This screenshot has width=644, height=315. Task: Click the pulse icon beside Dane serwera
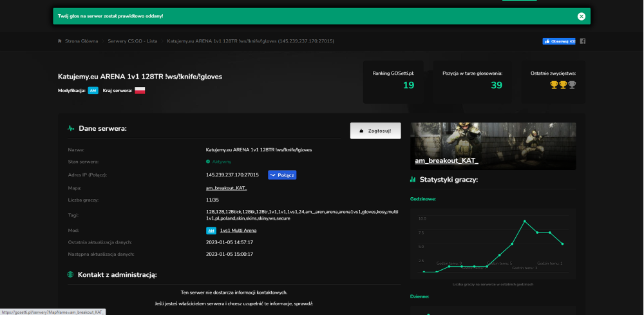[x=71, y=129]
